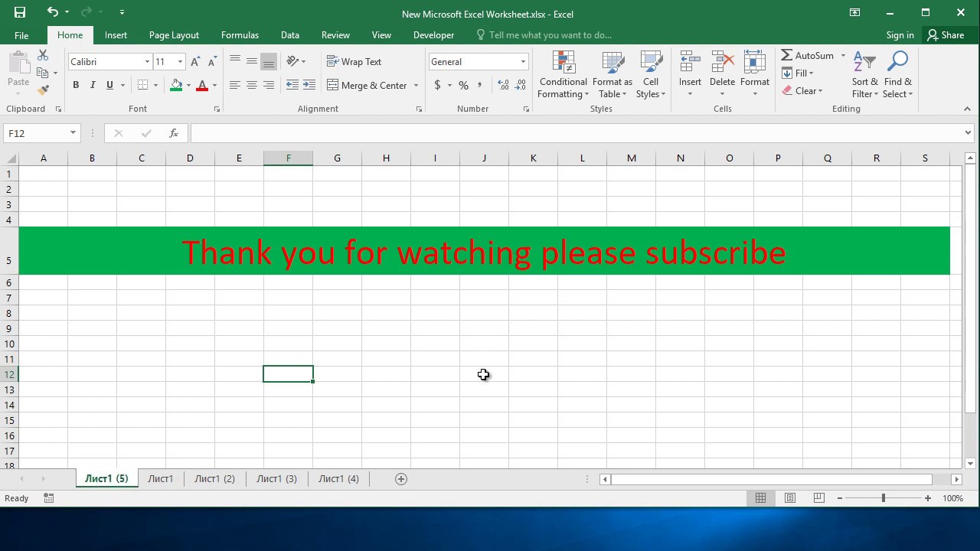This screenshot has height=551, width=980.
Task: Click the Format Painter brush icon
Action: [43, 90]
